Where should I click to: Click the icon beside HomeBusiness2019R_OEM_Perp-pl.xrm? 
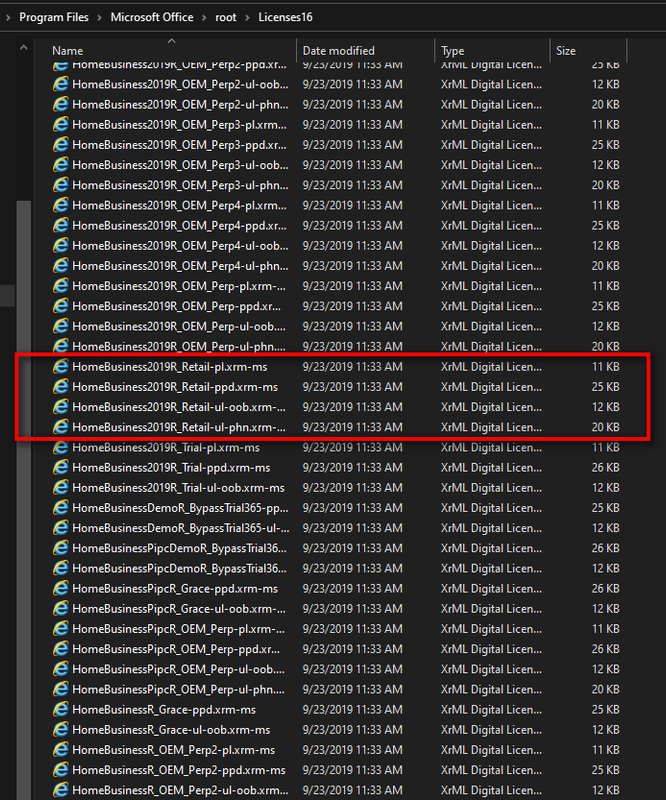click(61, 286)
